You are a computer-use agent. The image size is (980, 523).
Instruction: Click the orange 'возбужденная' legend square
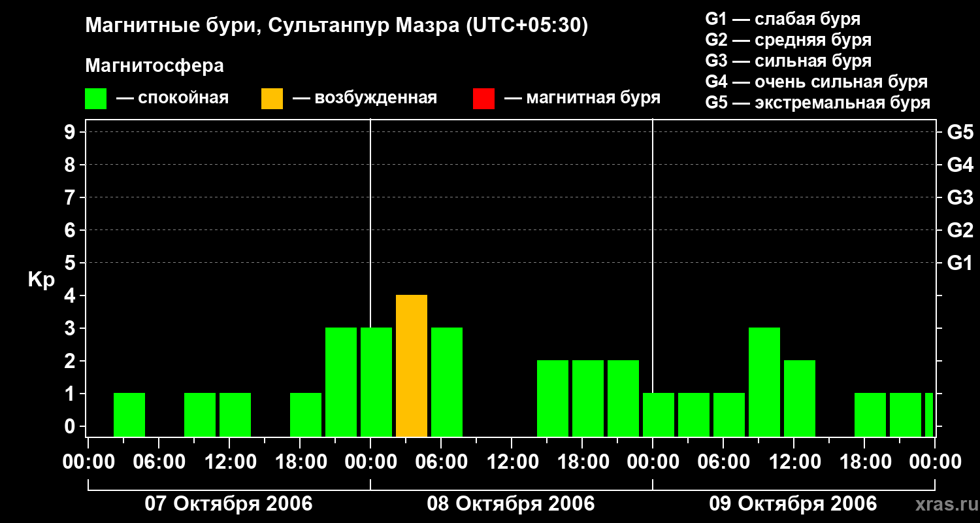(x=272, y=99)
